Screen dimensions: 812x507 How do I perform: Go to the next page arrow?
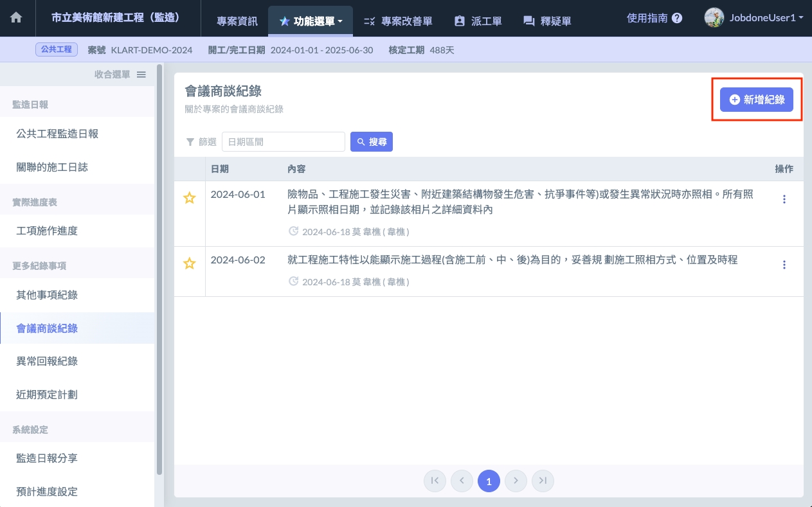coord(516,481)
